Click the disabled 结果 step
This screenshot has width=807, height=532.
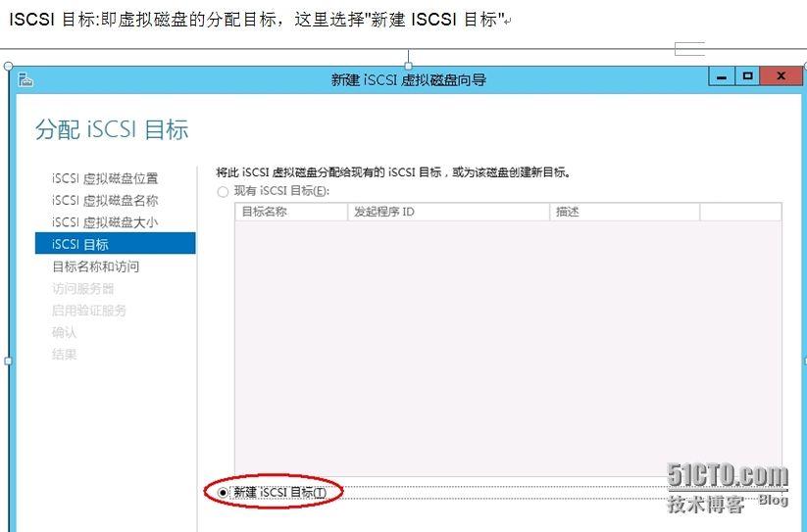point(64,354)
